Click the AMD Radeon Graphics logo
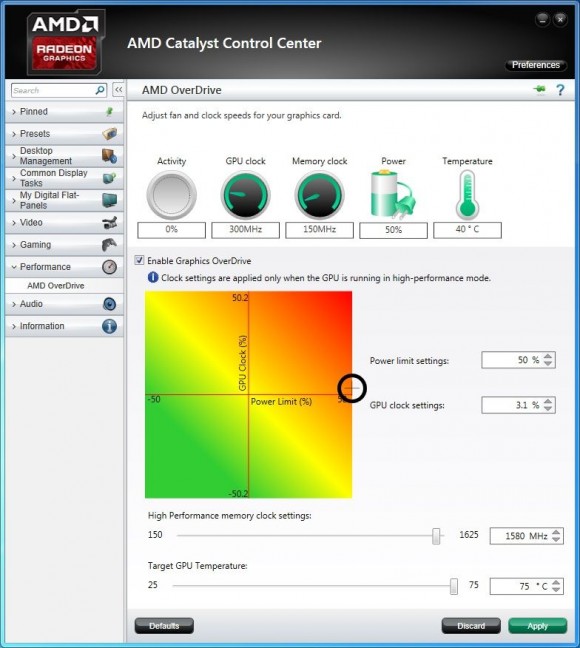The height and width of the screenshot is (648, 580). pyautogui.click(x=64, y=43)
